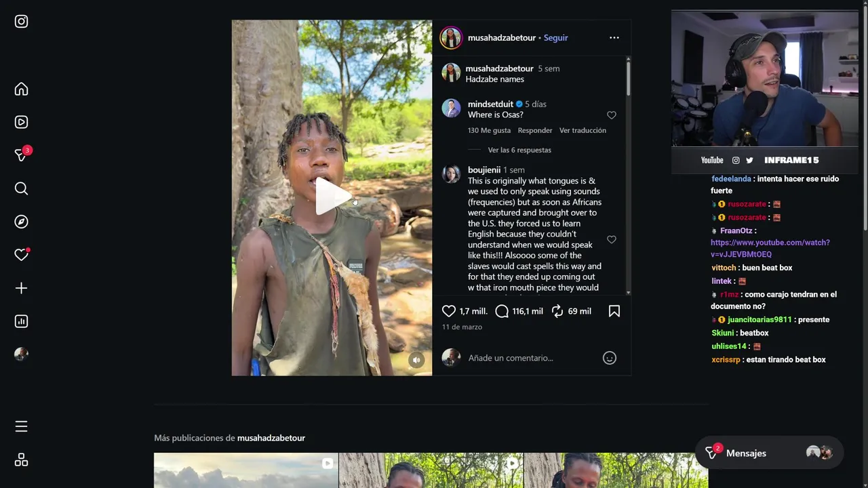Open Instagram home feed from sidebar
868x488 pixels.
[x=21, y=89]
